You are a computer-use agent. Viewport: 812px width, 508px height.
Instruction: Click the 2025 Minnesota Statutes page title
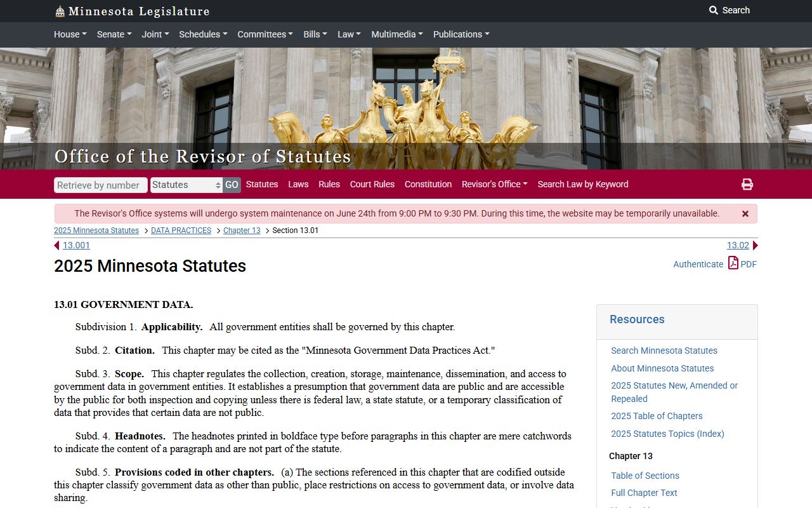150,265
